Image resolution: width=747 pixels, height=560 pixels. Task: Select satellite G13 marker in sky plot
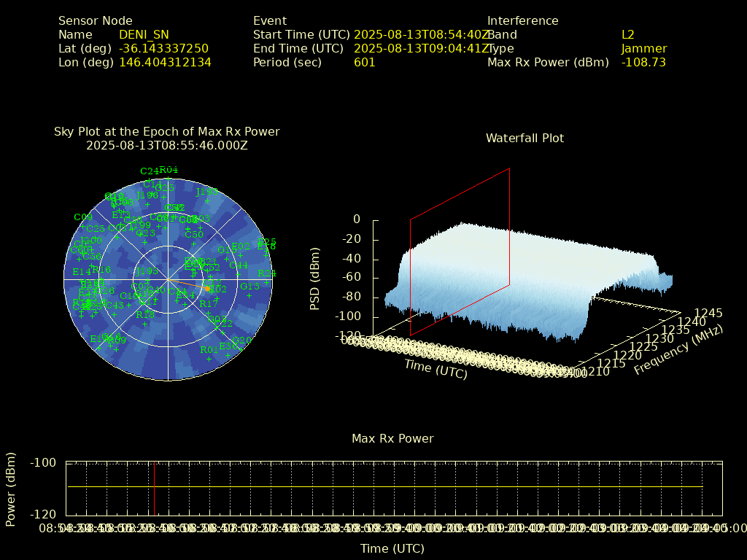[249, 295]
